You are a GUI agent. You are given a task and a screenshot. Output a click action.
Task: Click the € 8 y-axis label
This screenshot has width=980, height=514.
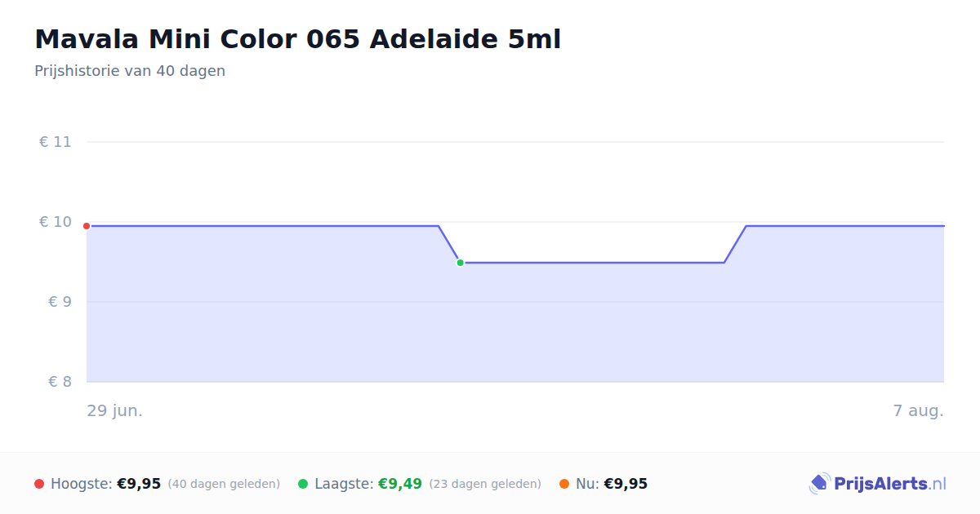click(x=60, y=382)
